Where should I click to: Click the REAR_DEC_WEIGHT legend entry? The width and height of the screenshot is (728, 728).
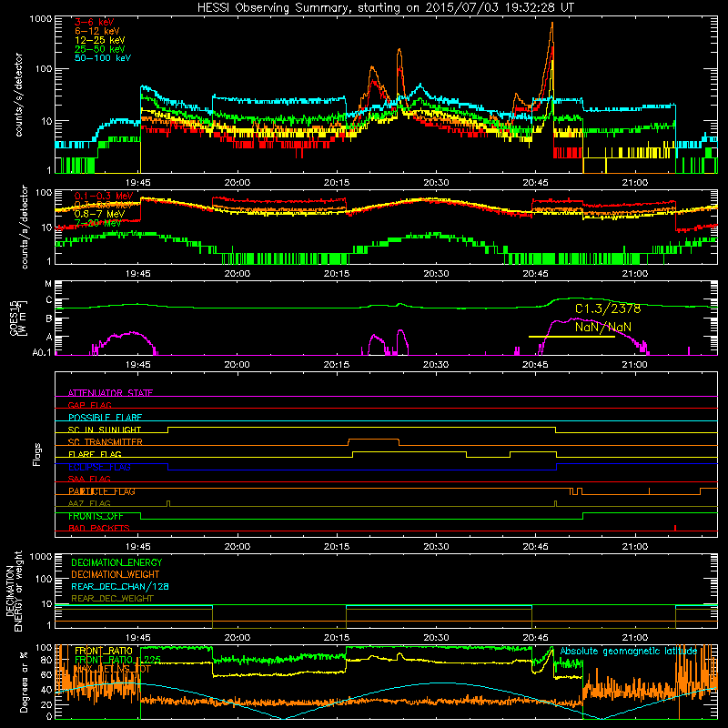tap(112, 599)
